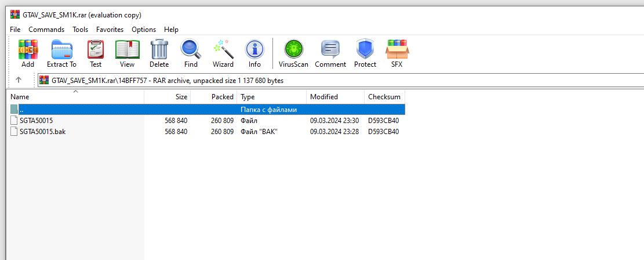Screen dimensions: 644x260
Task: Click the 09.03.2024 23:30 modified date
Action: tap(334, 121)
